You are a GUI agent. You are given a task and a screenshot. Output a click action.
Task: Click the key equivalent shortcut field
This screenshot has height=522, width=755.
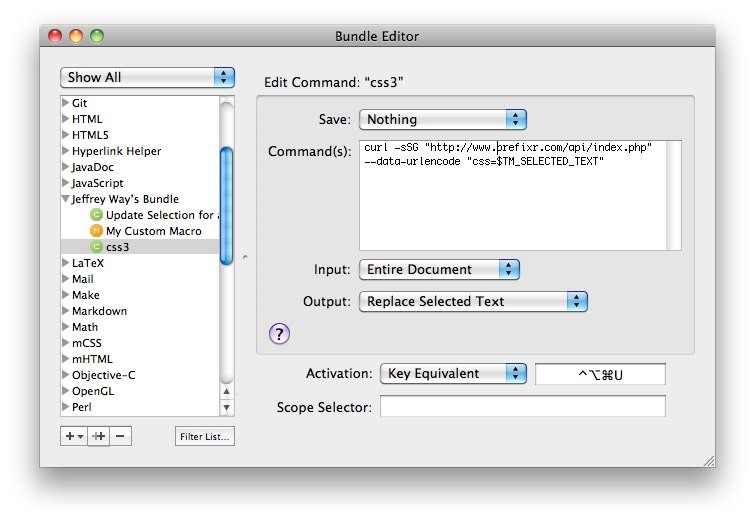[x=600, y=374]
